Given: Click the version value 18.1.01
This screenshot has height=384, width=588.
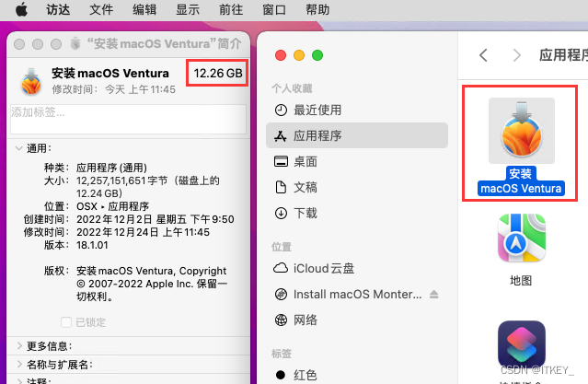Looking at the screenshot, I should point(92,245).
